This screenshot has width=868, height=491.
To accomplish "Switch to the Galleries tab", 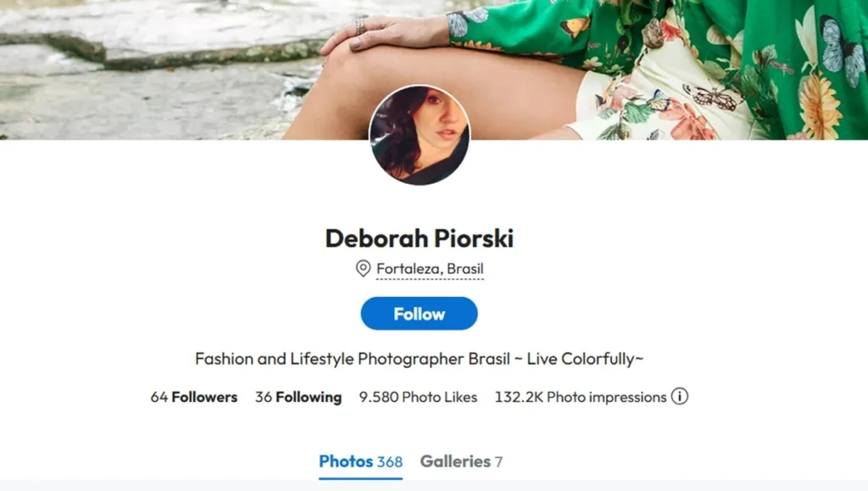I will (455, 461).
